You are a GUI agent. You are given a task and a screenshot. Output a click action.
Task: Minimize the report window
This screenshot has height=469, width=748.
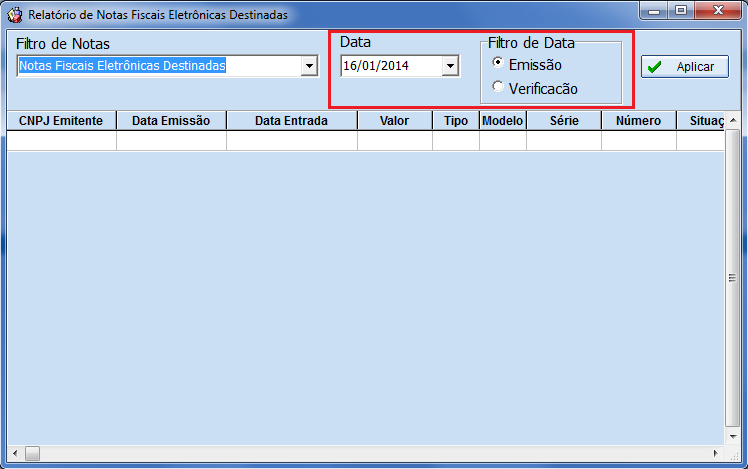coord(655,13)
